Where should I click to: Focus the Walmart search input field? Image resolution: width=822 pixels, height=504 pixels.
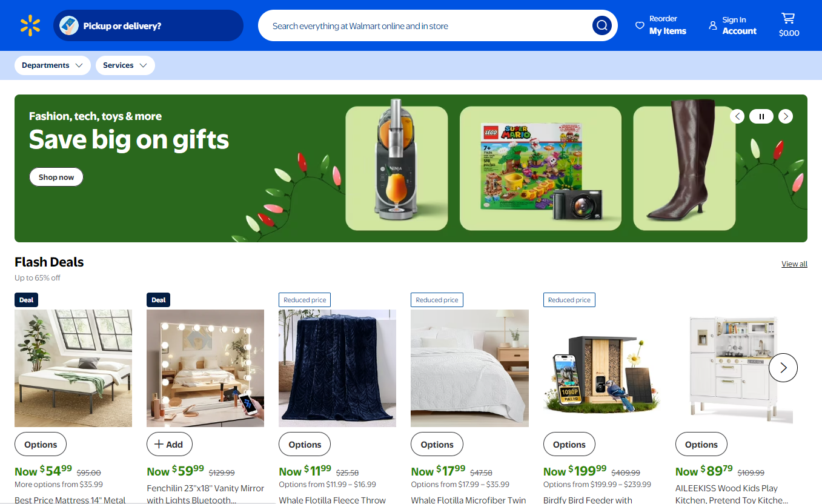coord(424,25)
